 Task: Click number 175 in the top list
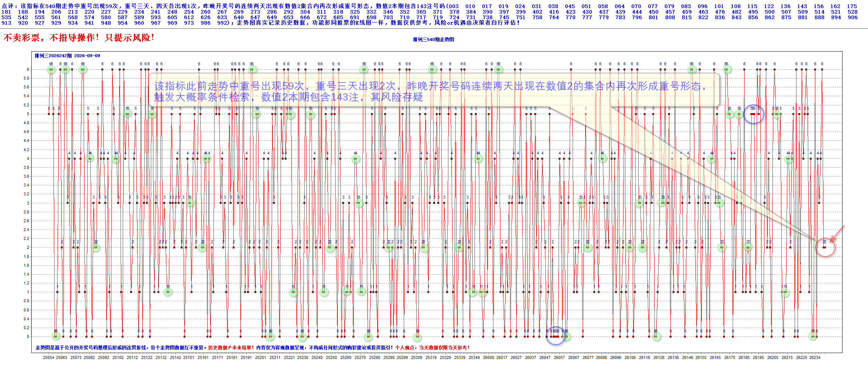click(852, 6)
